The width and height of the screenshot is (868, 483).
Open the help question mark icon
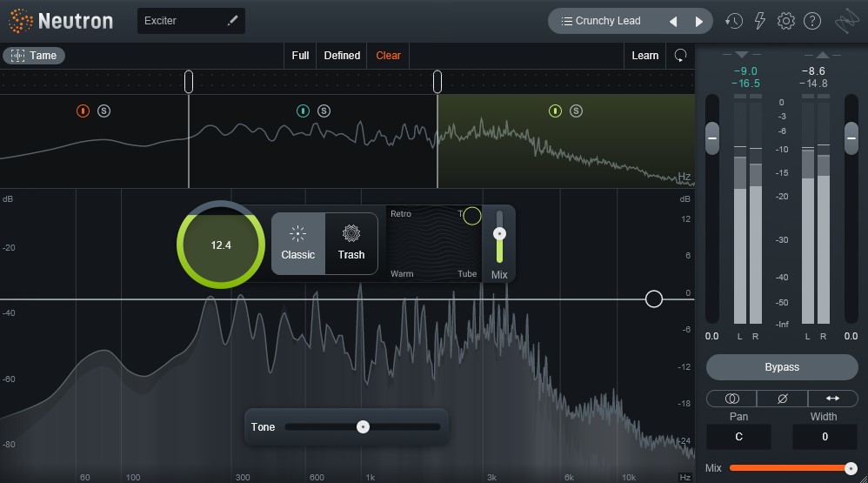812,21
